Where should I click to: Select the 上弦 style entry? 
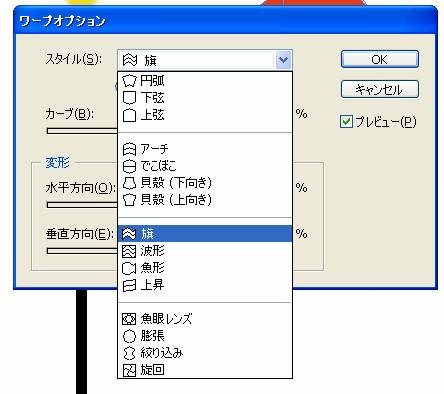pos(205,115)
